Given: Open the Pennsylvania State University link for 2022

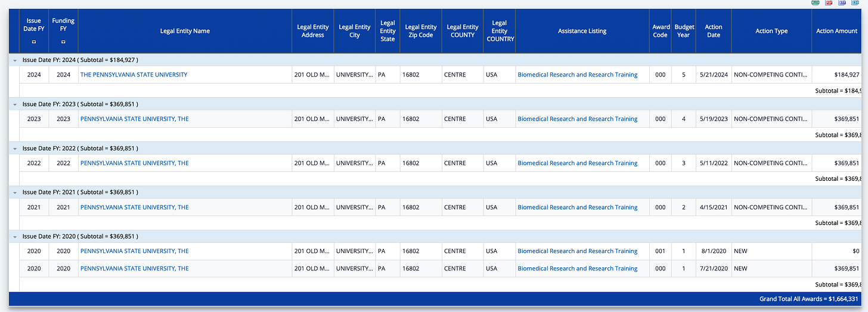Looking at the screenshot, I should pyautogui.click(x=134, y=163).
